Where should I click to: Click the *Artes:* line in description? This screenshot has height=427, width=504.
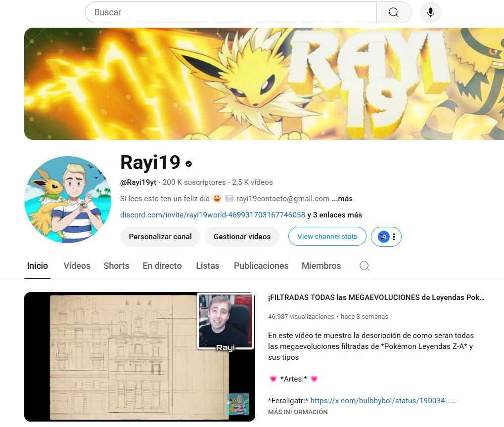point(293,379)
